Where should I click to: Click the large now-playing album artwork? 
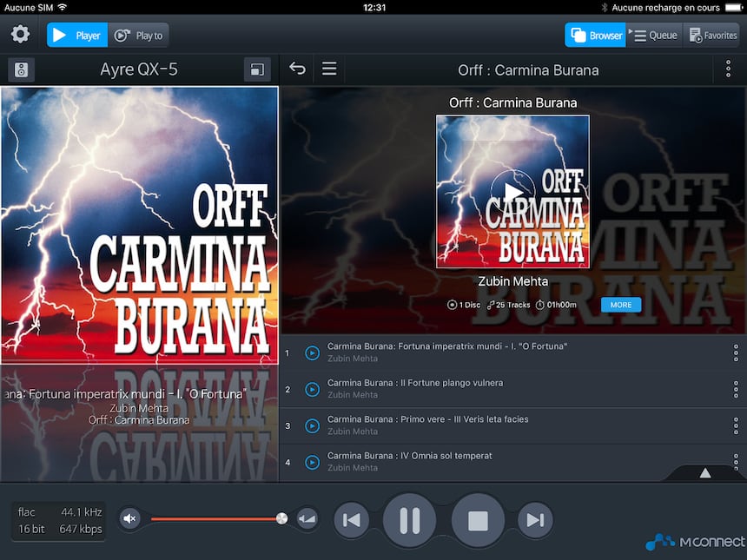[x=140, y=225]
